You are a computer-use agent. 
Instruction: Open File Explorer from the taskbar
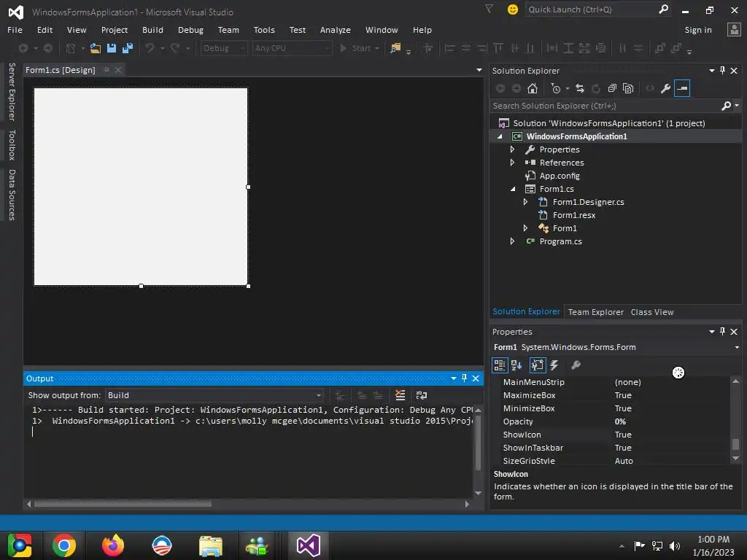pyautogui.click(x=211, y=545)
